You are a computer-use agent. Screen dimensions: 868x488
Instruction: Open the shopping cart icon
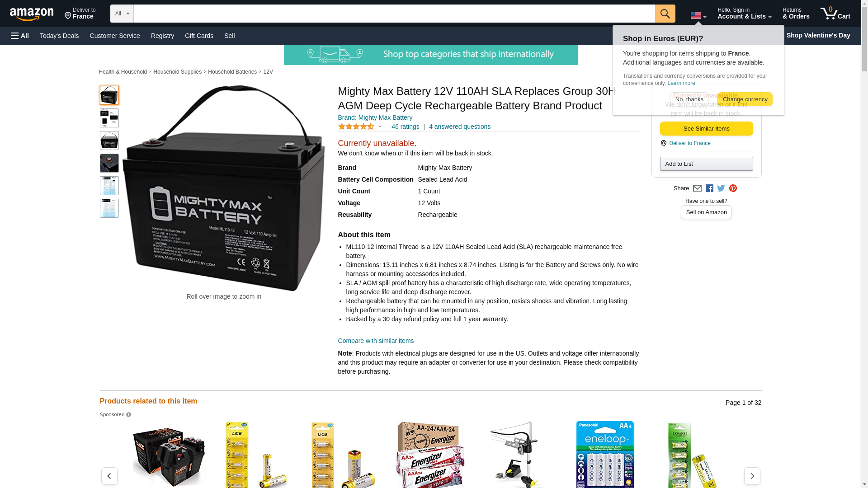coord(835,14)
